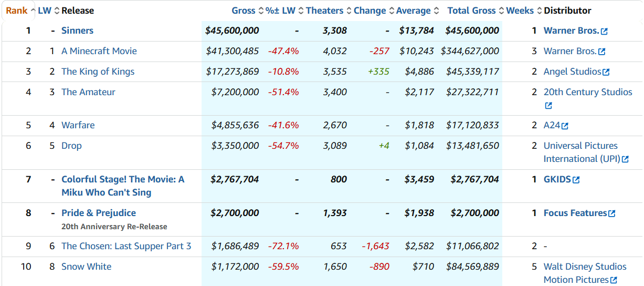Open The King of Kings link
Image resolution: width=644 pixels, height=286 pixels.
(98, 71)
